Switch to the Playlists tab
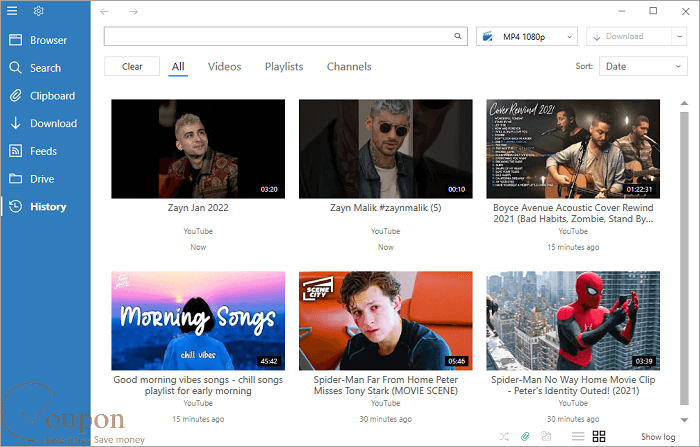Image resolution: width=700 pixels, height=447 pixels. click(x=284, y=67)
